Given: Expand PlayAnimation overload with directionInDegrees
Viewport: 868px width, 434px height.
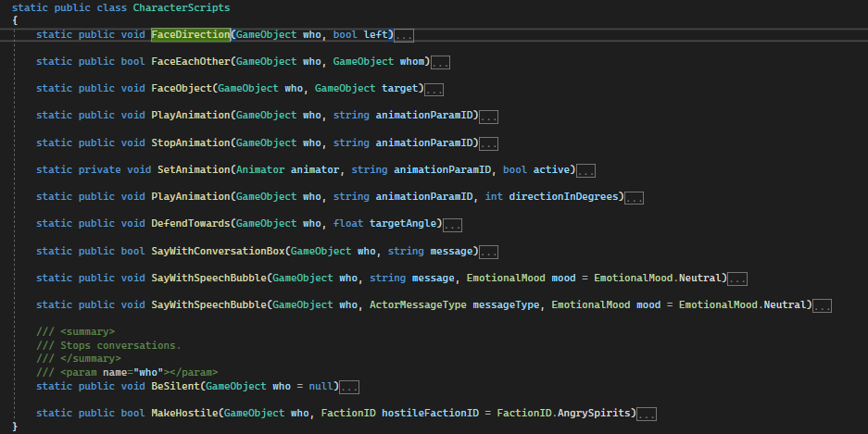Looking at the screenshot, I should (635, 198).
